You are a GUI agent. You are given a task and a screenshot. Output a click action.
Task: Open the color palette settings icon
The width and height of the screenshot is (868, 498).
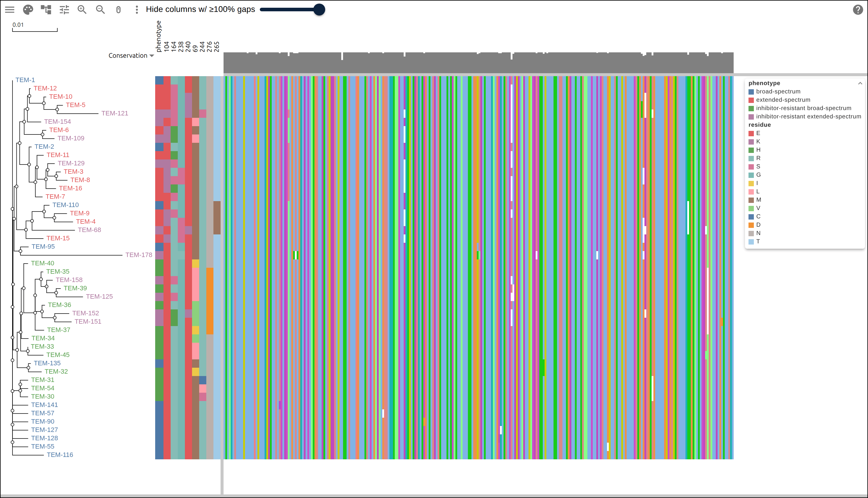pyautogui.click(x=28, y=10)
